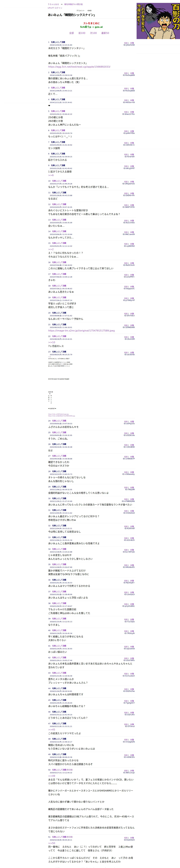The width and height of the screenshot is (180, 868).
Task: Click 大砲 link on post 1
Action: tap(132, 43)
